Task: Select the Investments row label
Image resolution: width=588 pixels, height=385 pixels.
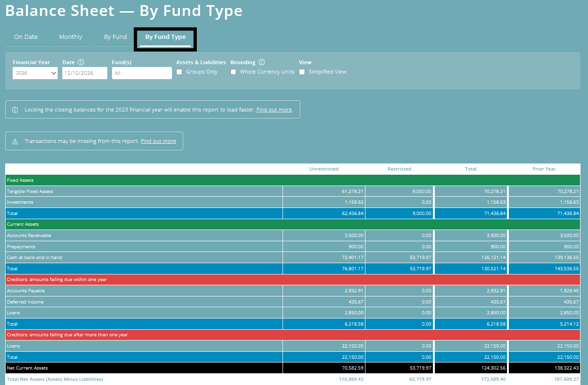Action: pos(20,202)
